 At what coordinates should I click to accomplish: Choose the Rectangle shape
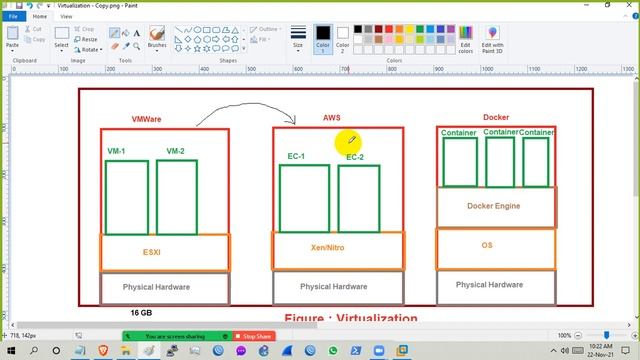(207, 30)
